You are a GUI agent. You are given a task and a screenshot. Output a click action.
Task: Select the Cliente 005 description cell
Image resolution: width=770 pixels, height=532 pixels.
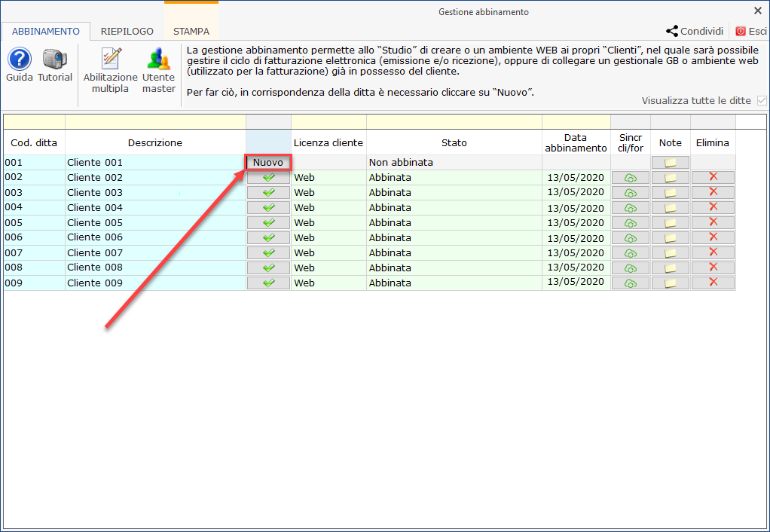tap(156, 223)
